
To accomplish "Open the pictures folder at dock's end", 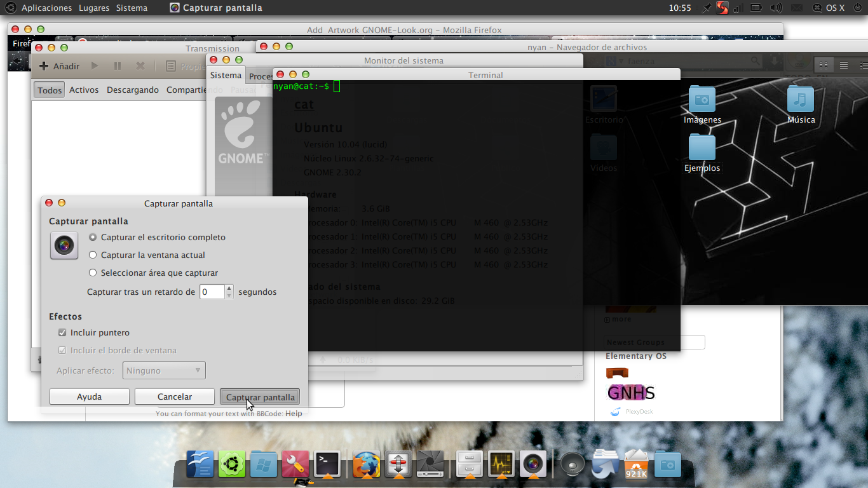I will point(667,464).
